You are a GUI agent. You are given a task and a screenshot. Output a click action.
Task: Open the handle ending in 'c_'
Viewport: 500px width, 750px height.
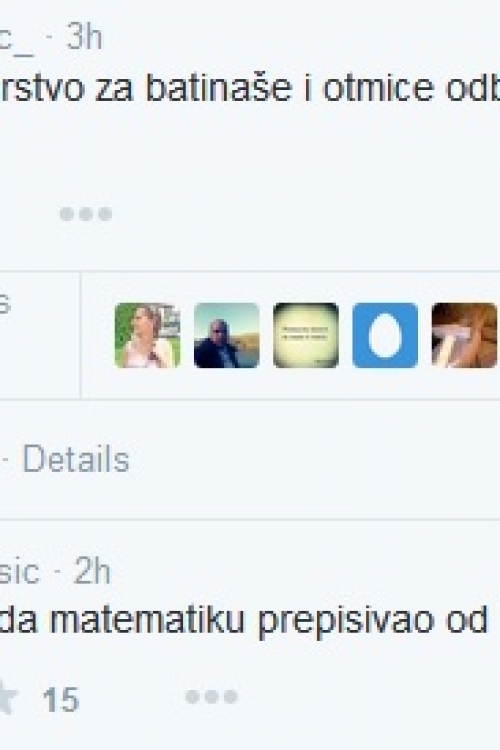[17, 39]
